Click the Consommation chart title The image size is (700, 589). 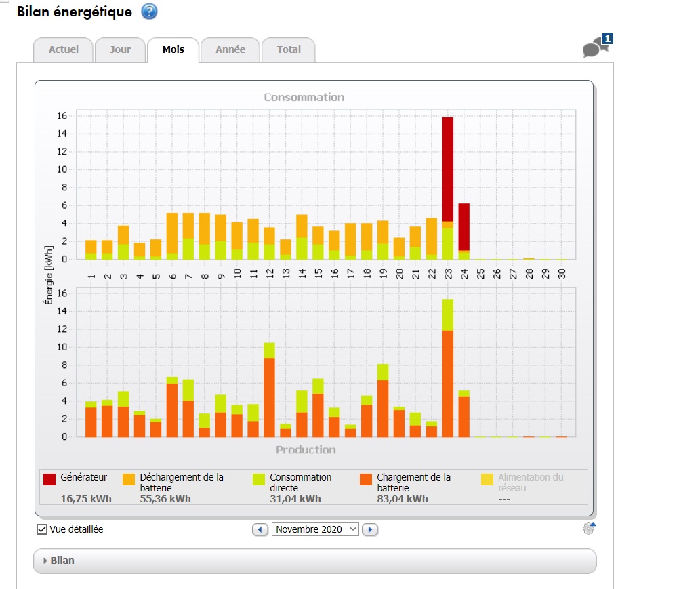[304, 97]
